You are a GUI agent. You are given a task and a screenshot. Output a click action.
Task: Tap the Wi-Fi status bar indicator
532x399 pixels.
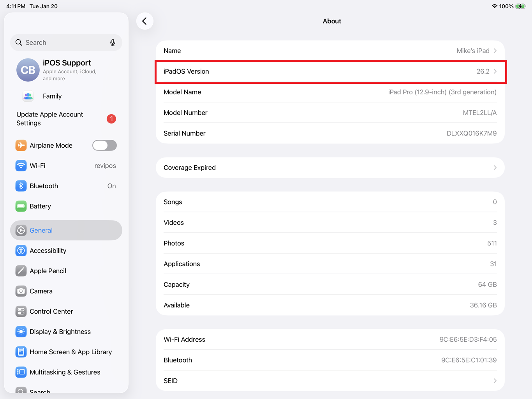click(495, 6)
